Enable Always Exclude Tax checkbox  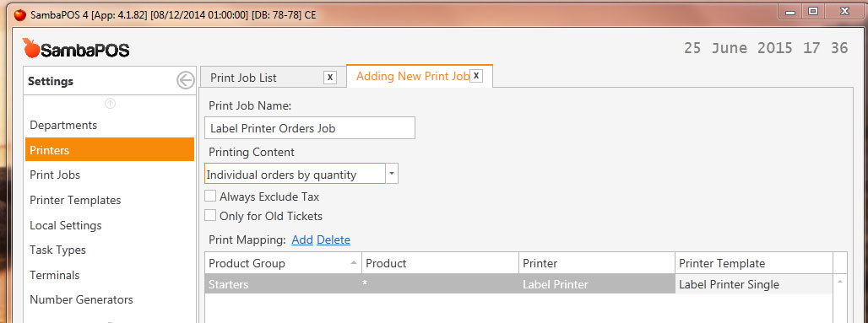210,196
